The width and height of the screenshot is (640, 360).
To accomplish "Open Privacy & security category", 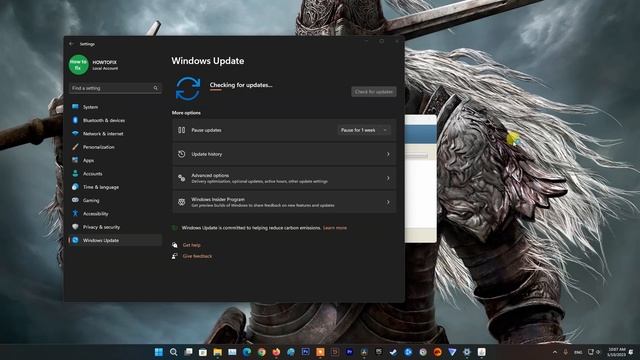I will [x=115, y=227].
